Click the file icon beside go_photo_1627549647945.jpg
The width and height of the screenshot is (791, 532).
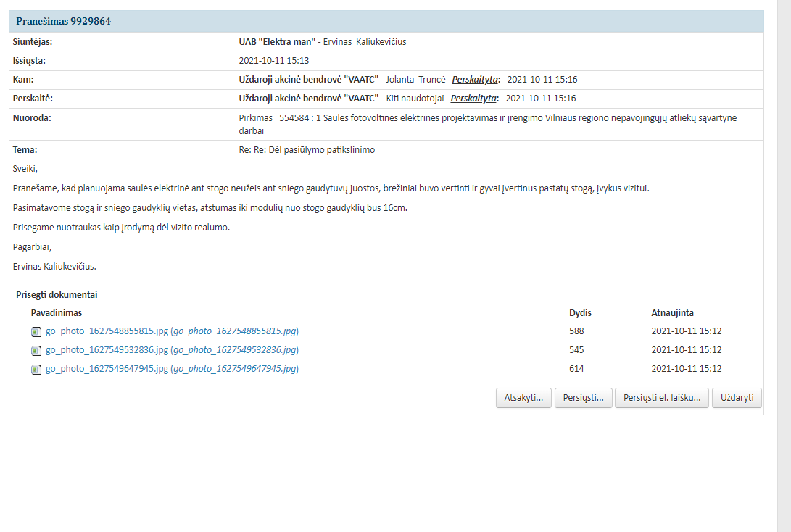(36, 370)
